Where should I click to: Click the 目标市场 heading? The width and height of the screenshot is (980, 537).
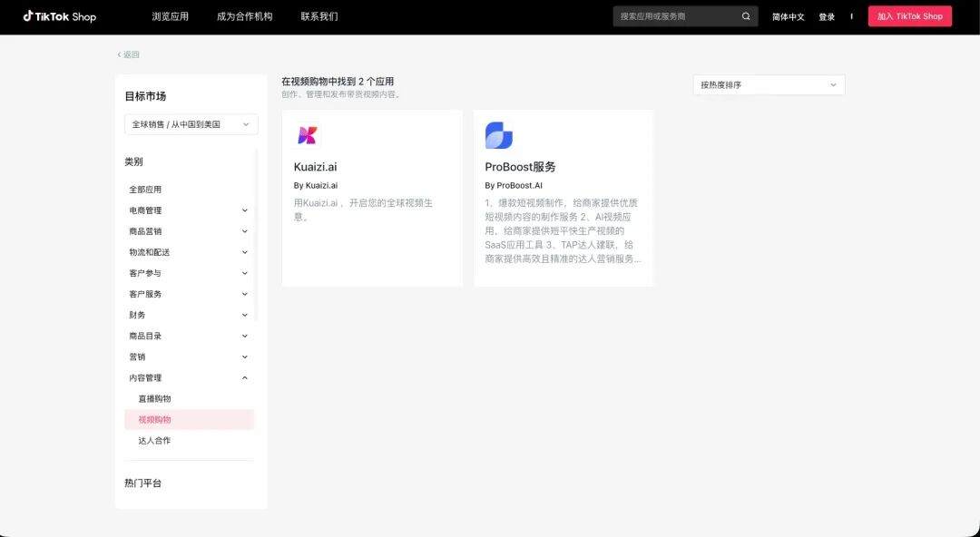point(145,96)
